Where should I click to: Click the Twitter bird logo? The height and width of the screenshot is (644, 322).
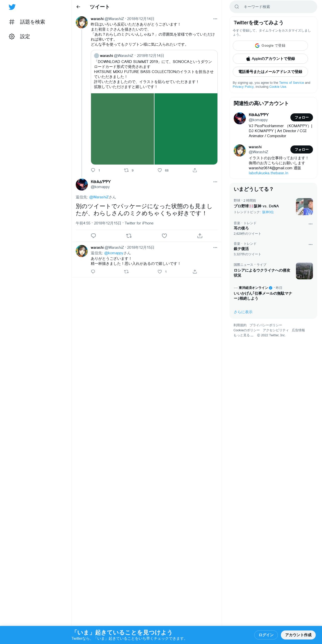[12, 7]
